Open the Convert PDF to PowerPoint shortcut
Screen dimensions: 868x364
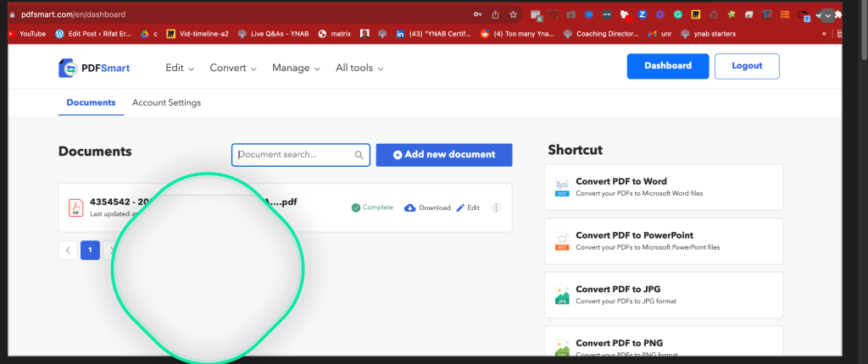coord(663,241)
